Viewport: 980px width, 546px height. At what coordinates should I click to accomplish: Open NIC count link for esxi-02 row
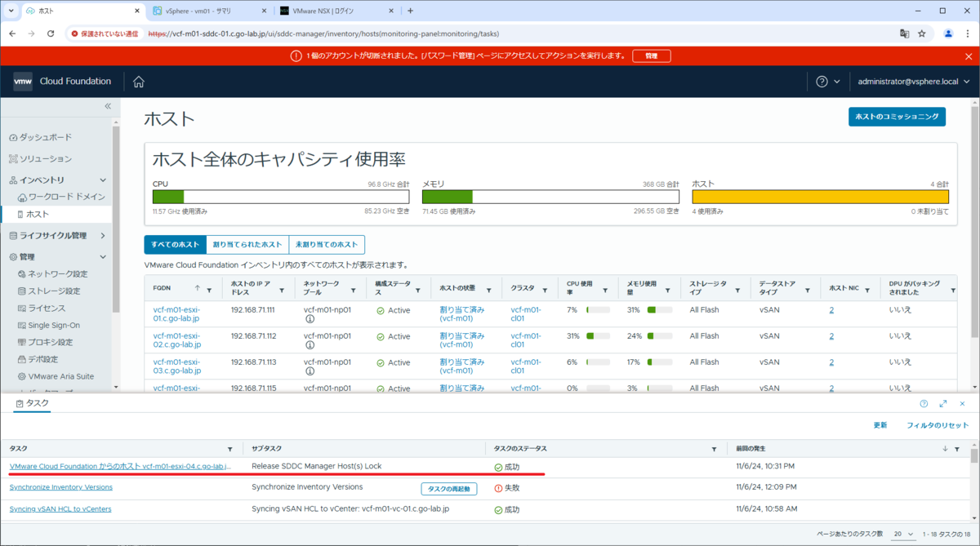[831, 336]
